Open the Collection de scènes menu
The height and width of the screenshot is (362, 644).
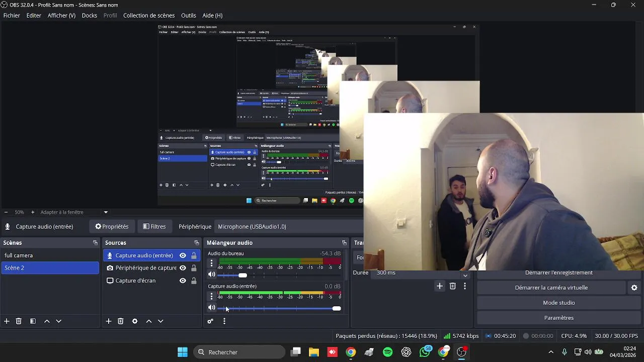(149, 16)
